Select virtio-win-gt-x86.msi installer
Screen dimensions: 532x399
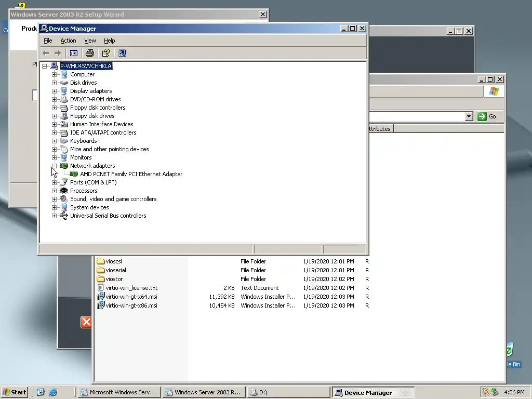(x=131, y=305)
